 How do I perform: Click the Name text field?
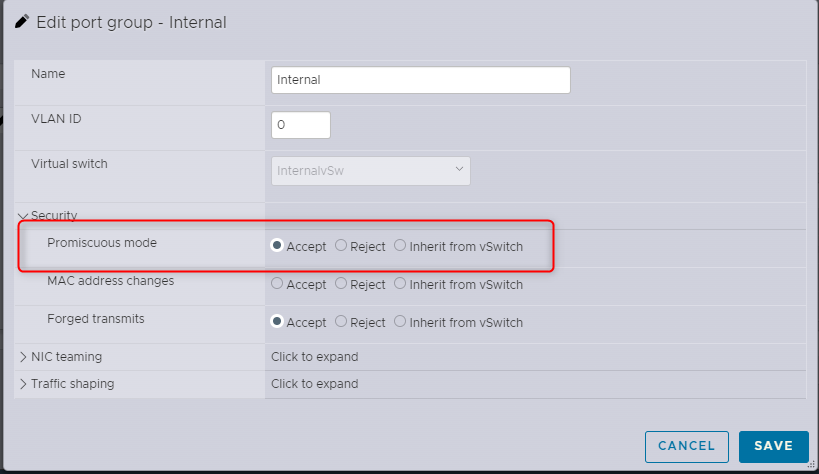pyautogui.click(x=420, y=80)
